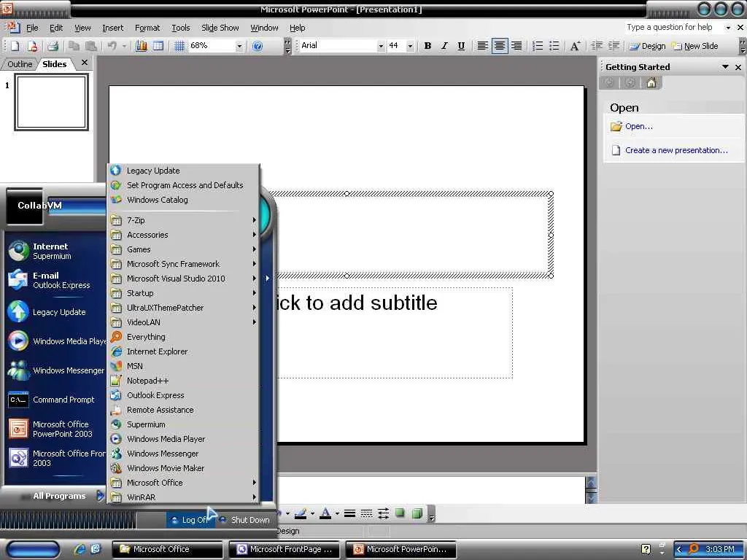Open the File menu
Viewport: 747px width, 560px height.
[32, 28]
